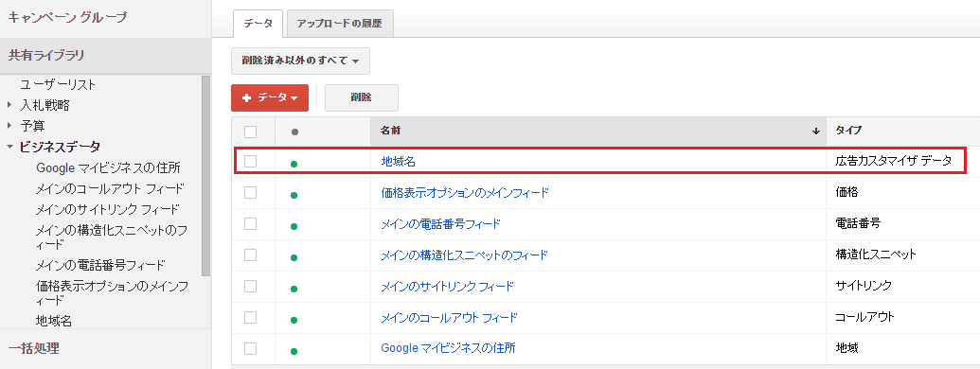Click the サイトリンク type cell
The image size is (980, 369).
864,286
